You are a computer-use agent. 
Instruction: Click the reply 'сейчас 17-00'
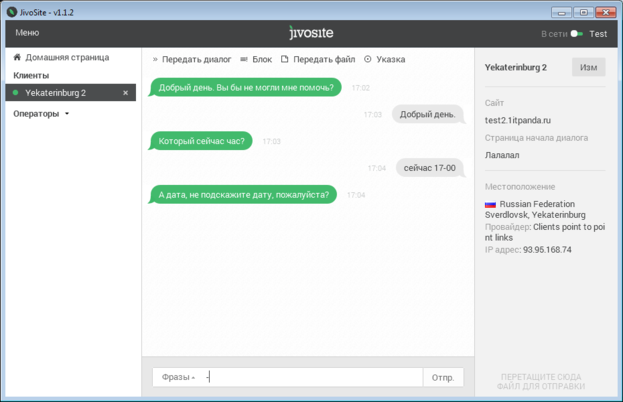click(430, 168)
